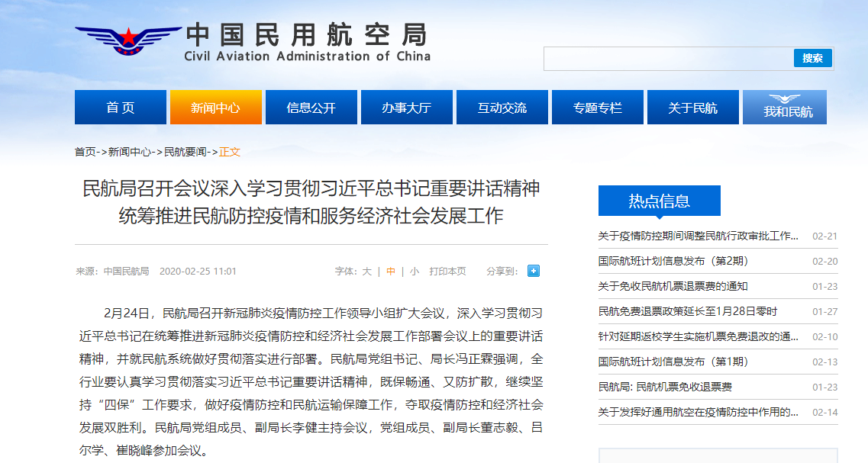Click the 02-10 date in hot list
Screen dimensions: 868x463
click(824, 337)
